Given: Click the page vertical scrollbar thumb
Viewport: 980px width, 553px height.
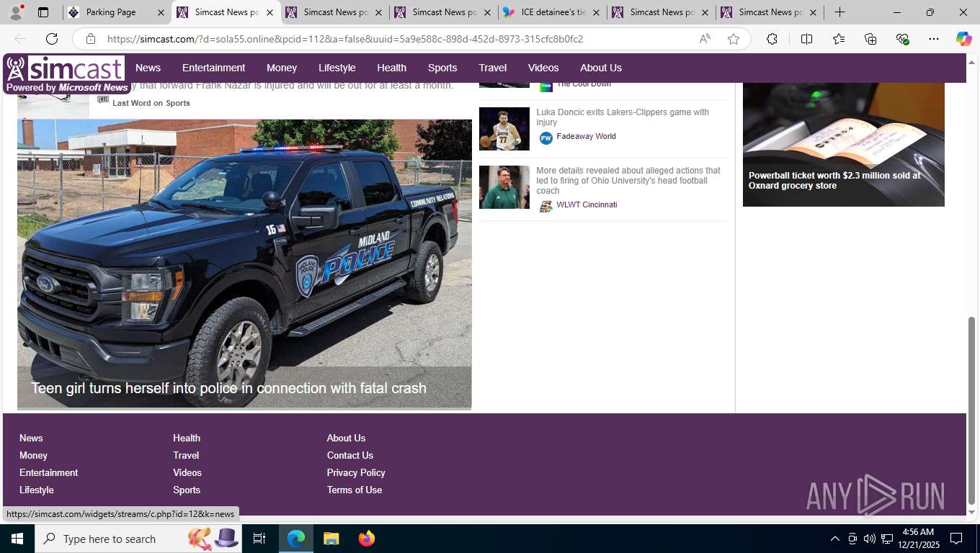Looking at the screenshot, I should coord(971,410).
